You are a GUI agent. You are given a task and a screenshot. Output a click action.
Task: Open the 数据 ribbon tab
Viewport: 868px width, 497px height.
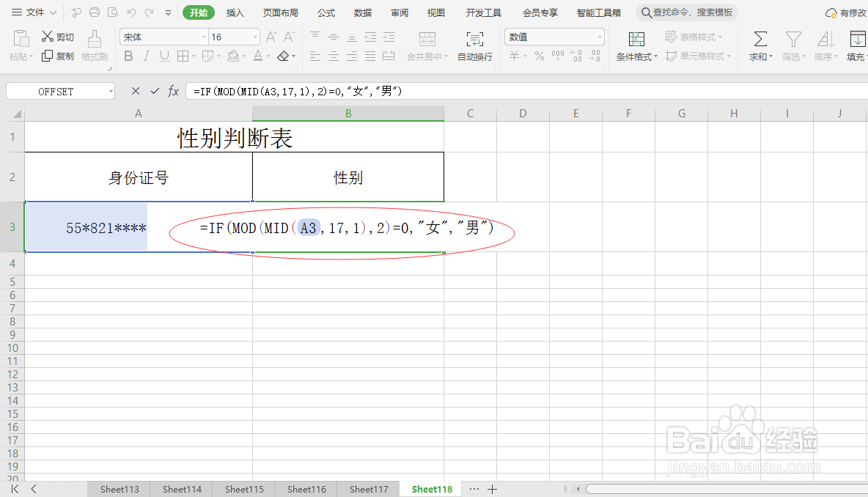[362, 12]
